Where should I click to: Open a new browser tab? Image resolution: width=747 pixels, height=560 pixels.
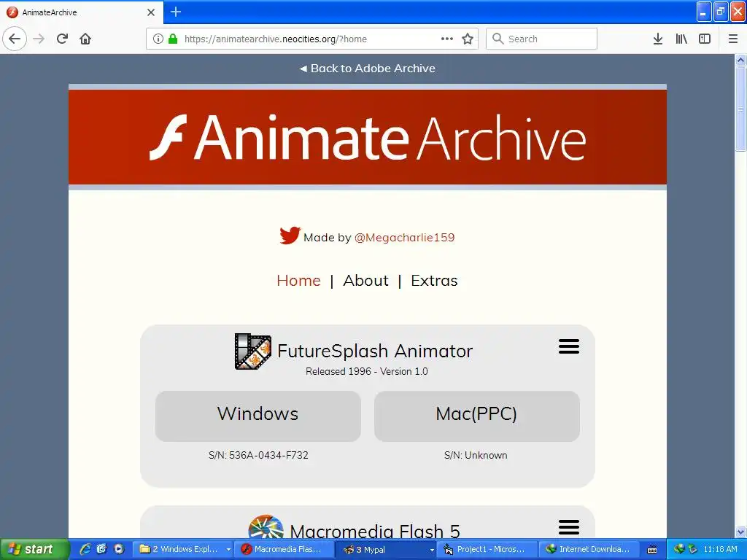[176, 12]
